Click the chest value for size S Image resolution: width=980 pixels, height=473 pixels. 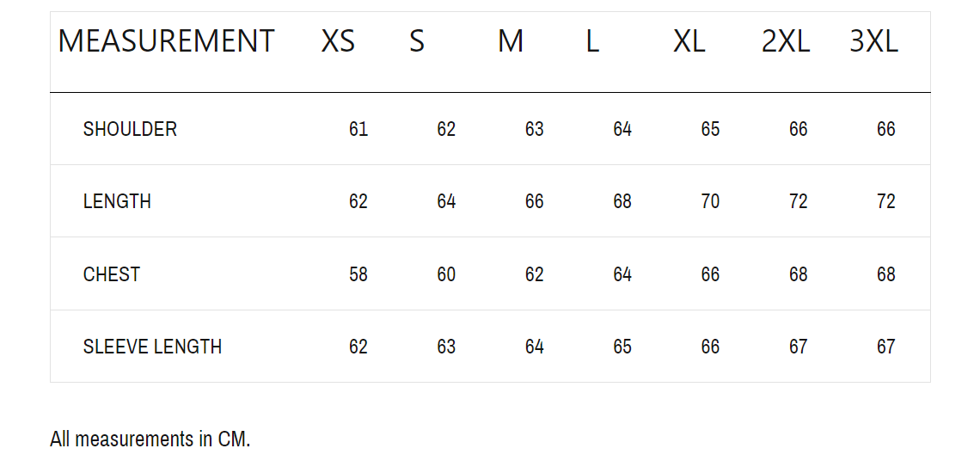pos(446,274)
